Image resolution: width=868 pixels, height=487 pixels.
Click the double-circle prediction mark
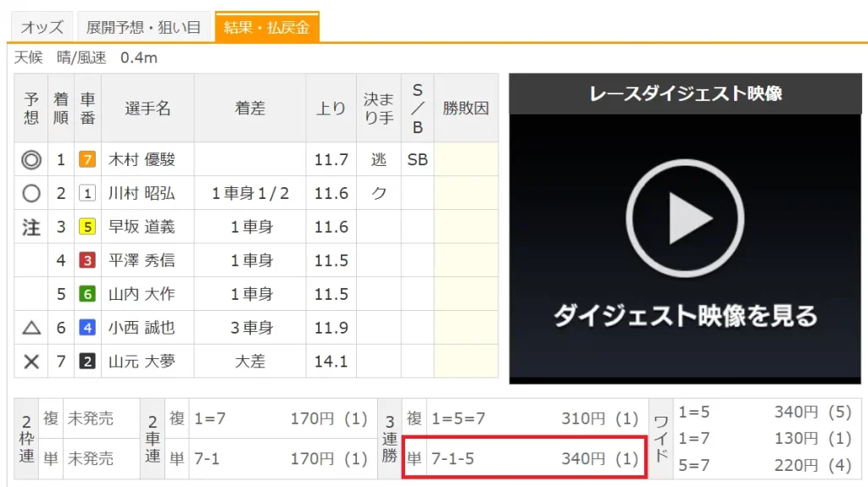click(31, 159)
